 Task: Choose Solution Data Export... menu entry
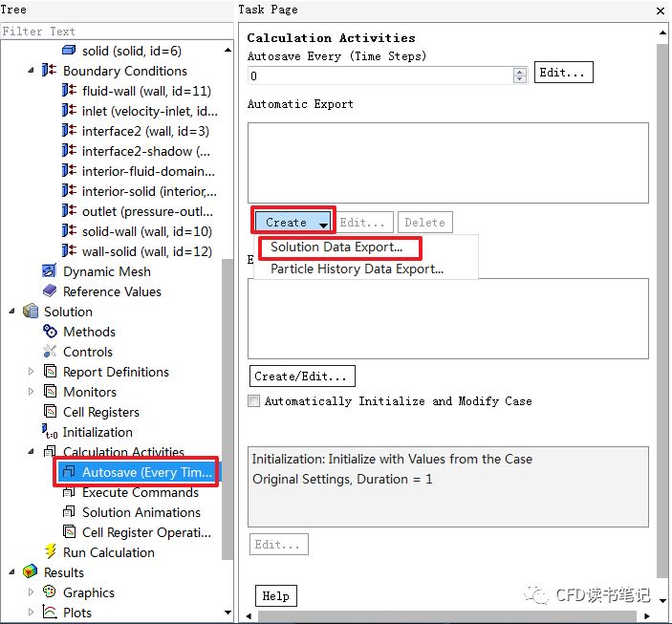[x=336, y=247]
